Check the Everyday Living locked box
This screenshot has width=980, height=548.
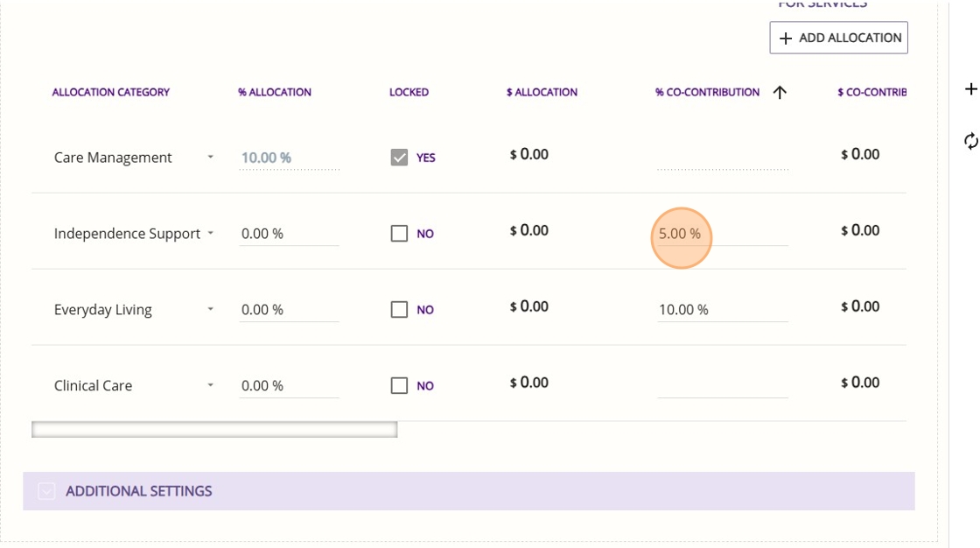pyautogui.click(x=399, y=310)
